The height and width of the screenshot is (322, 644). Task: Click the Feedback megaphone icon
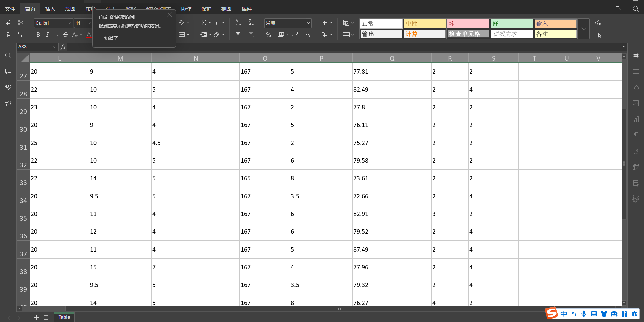[x=8, y=103]
